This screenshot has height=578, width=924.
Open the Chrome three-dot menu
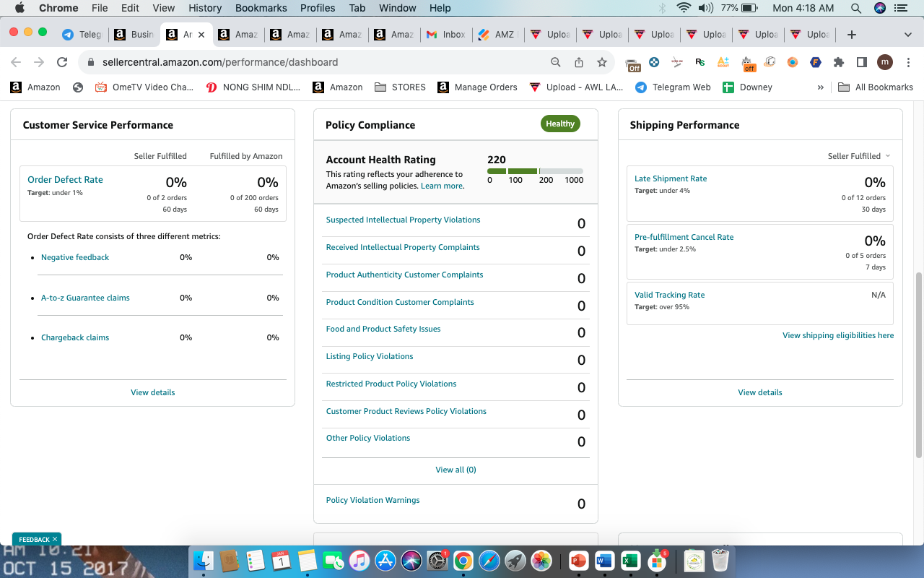tap(907, 62)
